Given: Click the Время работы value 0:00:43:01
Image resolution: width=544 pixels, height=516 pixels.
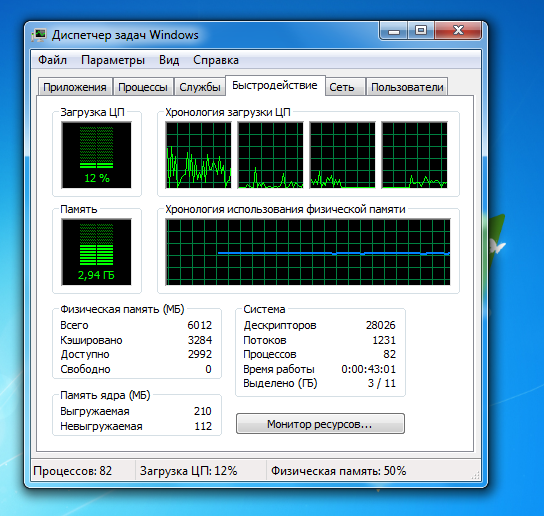Looking at the screenshot, I should click(x=368, y=369).
